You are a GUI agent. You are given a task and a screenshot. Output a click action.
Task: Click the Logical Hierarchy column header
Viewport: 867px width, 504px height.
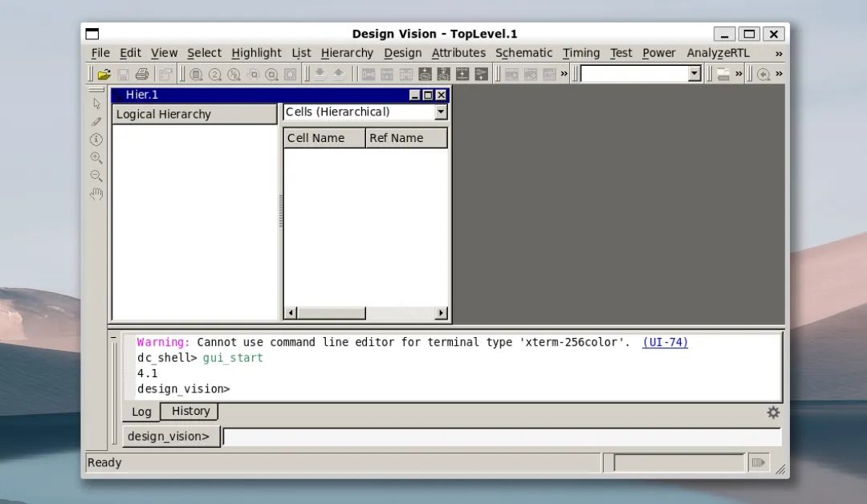pyautogui.click(x=194, y=115)
